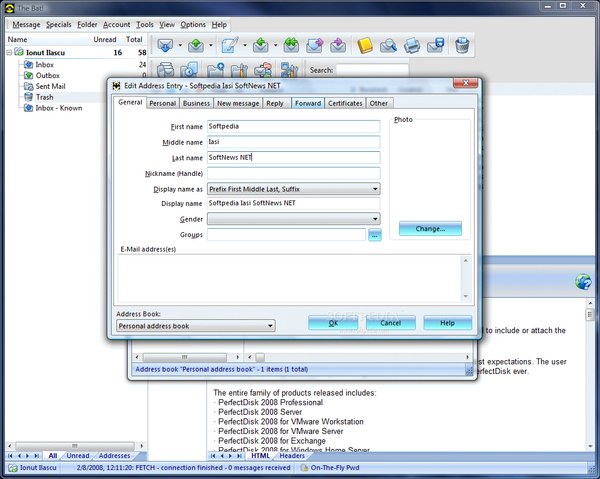Open the yellow Address Book icon
The height and width of the screenshot is (479, 600).
[365, 45]
